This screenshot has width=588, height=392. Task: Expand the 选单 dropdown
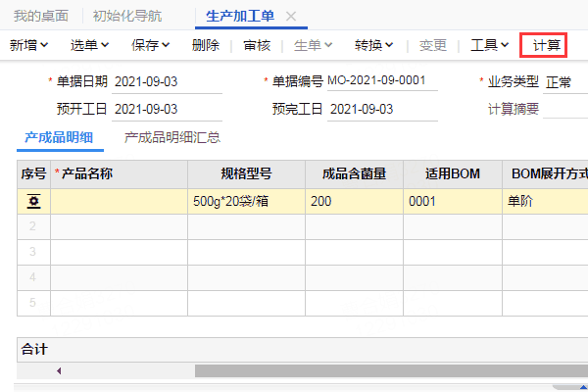coord(90,45)
